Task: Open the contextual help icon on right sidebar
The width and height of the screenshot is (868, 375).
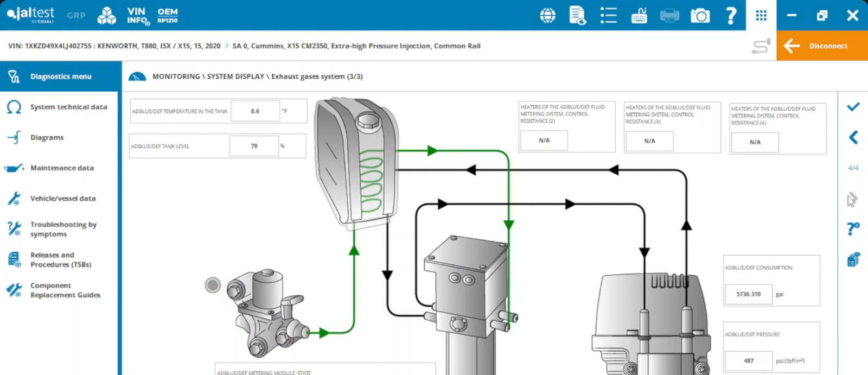Action: coord(853,229)
